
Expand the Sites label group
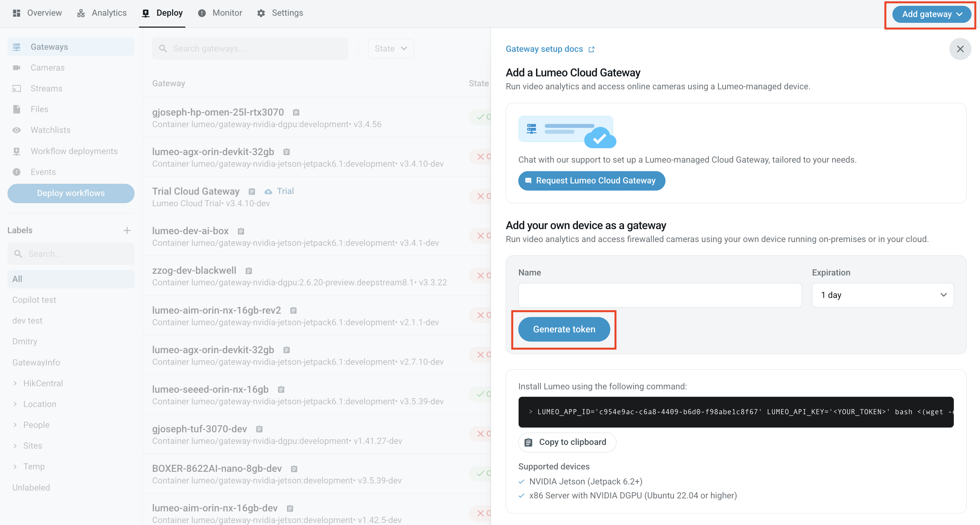[x=15, y=446]
